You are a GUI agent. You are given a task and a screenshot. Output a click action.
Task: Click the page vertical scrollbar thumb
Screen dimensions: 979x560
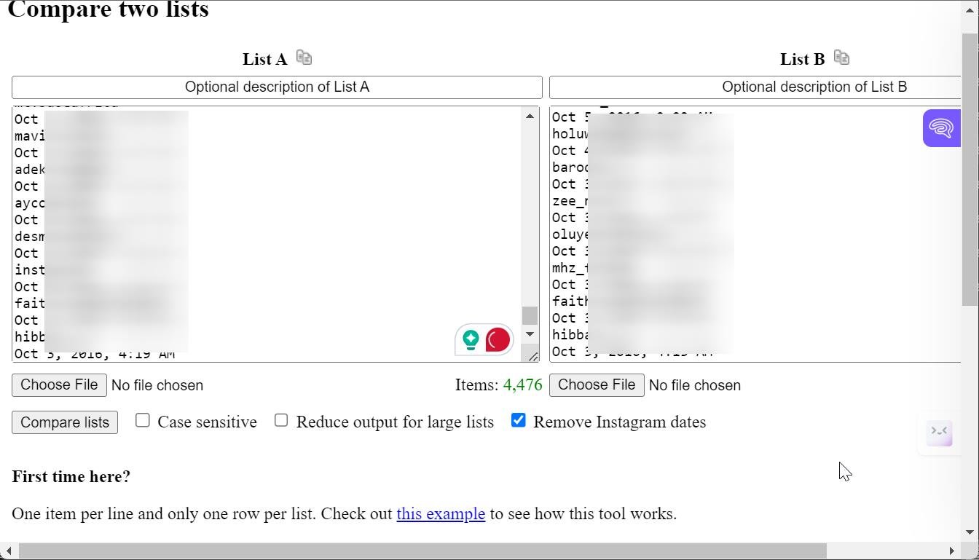coord(970,169)
